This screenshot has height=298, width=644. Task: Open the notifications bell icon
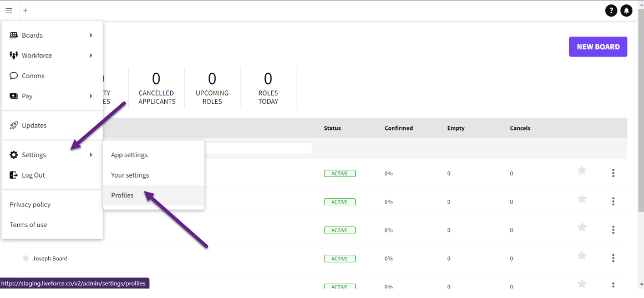pos(626,11)
